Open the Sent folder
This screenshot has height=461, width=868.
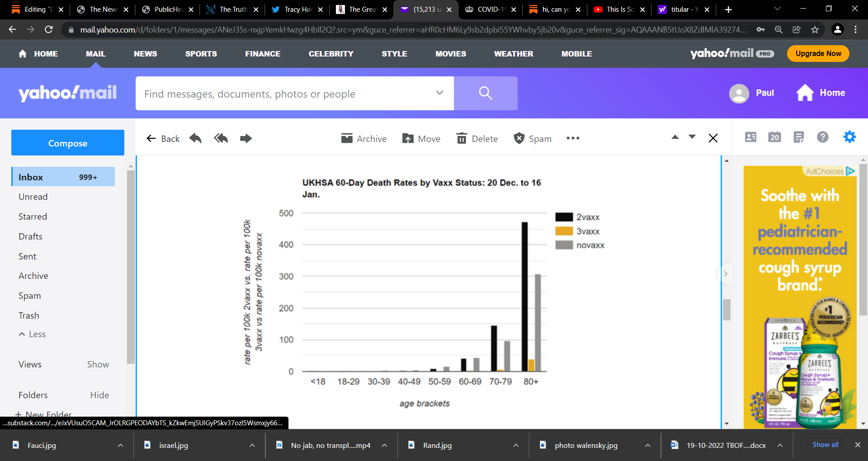click(x=27, y=256)
